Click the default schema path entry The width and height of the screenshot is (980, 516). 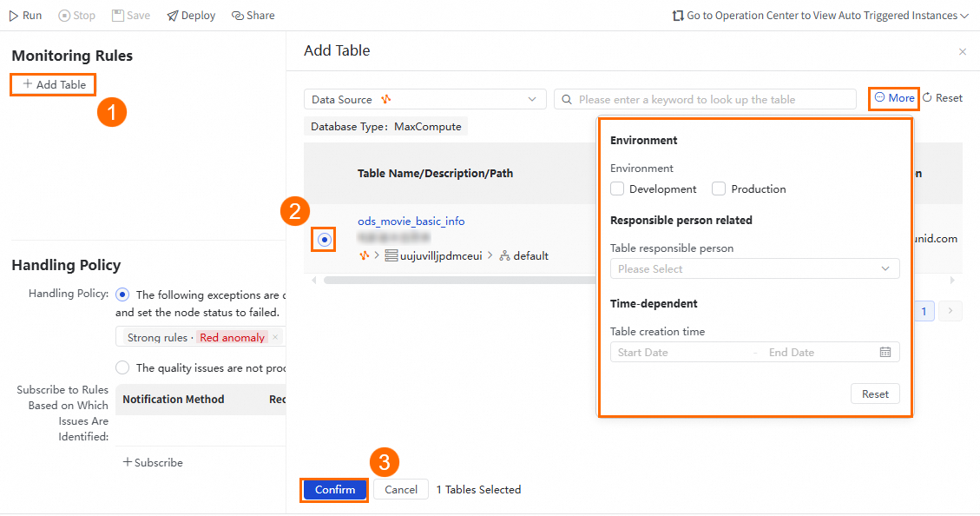tap(523, 255)
